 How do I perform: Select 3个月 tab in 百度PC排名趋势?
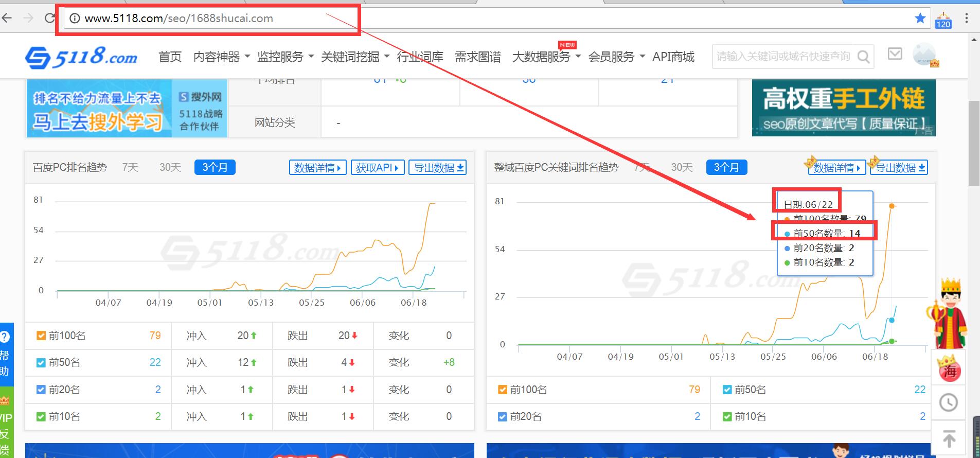215,167
